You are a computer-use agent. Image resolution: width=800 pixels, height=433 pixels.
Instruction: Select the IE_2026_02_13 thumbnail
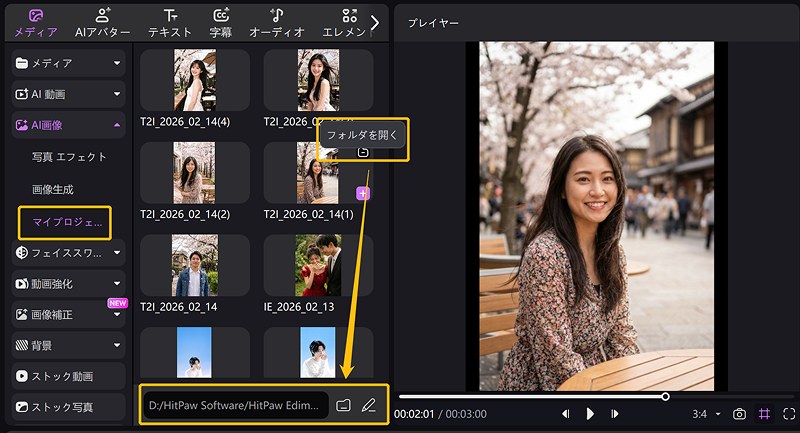[x=318, y=266]
